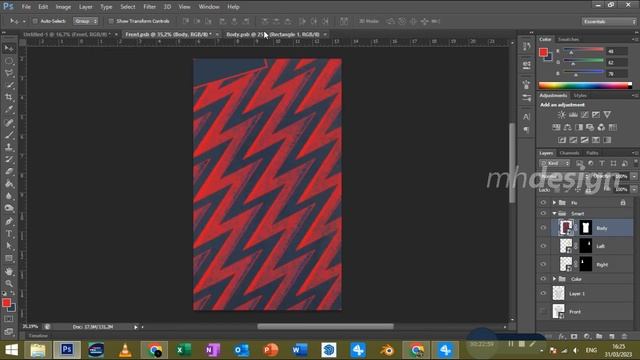Switch to the Body.psb document tab

[x=273, y=34]
